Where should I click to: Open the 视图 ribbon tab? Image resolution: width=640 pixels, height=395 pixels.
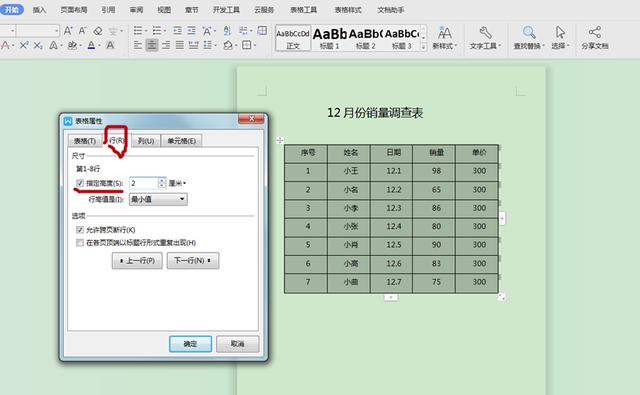164,10
